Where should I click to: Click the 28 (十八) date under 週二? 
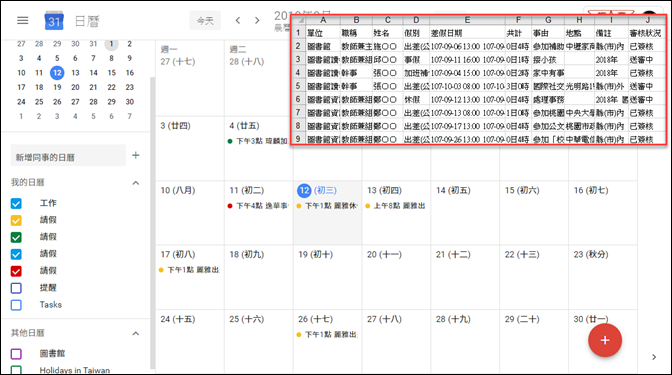246,62
